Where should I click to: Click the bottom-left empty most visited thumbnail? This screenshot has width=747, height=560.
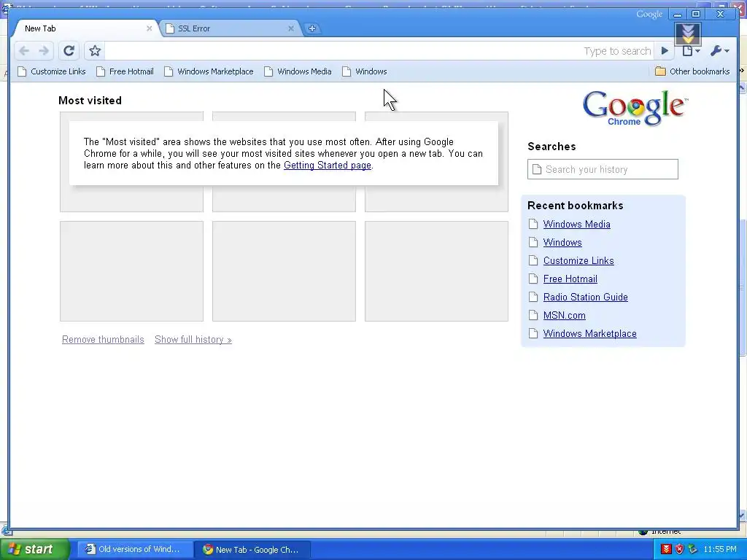point(131,271)
